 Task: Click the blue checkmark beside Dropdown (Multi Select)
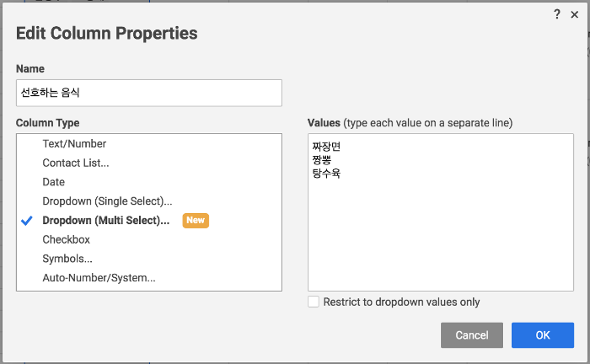pyautogui.click(x=26, y=221)
